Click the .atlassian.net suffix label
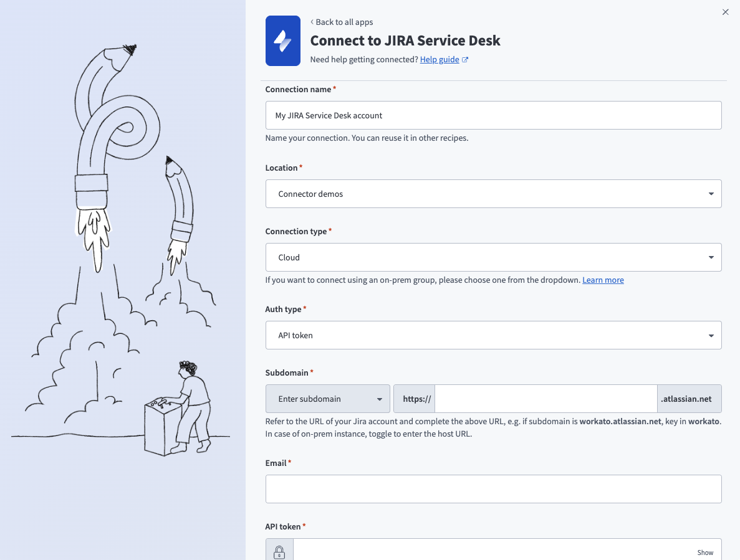This screenshot has height=560, width=740. 689,399
